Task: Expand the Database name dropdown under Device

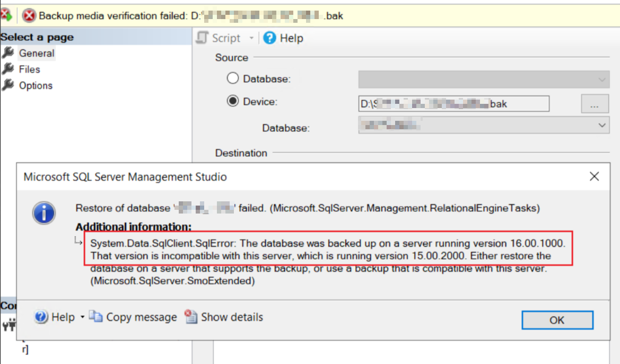Action: pyautogui.click(x=602, y=125)
